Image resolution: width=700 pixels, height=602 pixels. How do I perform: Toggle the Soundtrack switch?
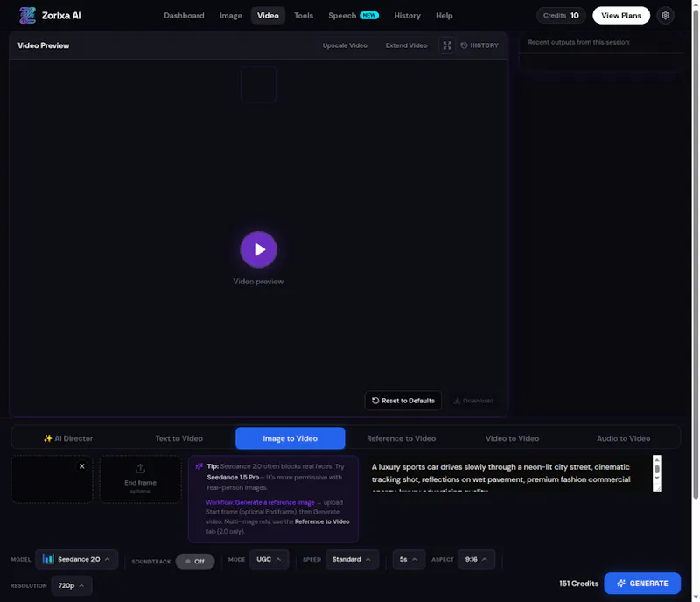click(x=195, y=562)
